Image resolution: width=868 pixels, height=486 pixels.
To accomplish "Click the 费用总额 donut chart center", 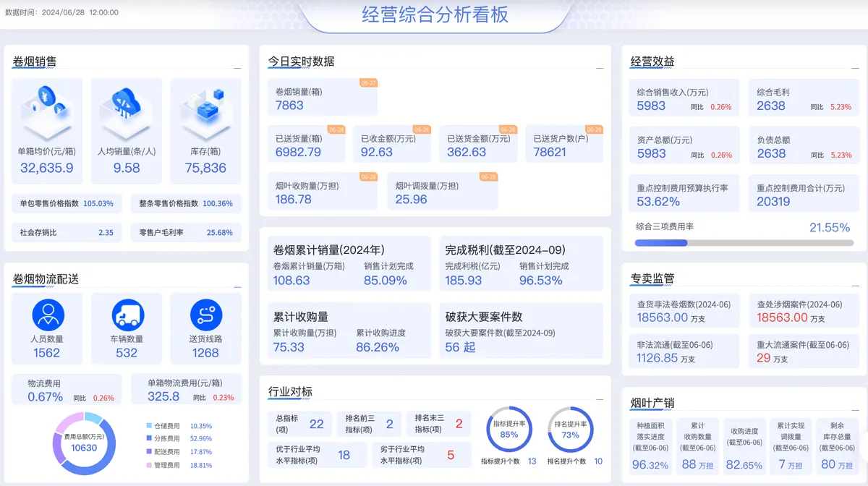I will click(x=84, y=443).
